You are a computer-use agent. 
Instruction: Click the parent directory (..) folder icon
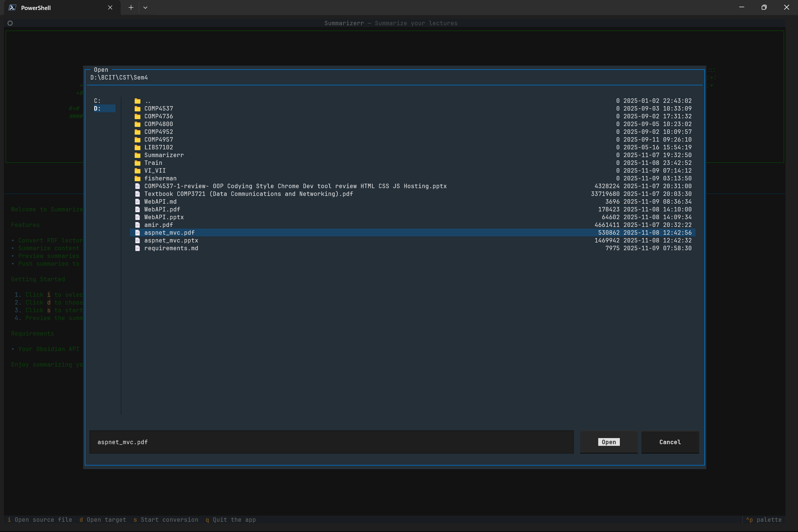tap(137, 101)
